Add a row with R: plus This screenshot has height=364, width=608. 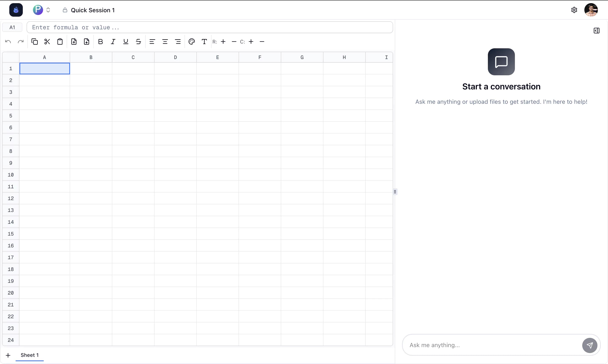(223, 42)
